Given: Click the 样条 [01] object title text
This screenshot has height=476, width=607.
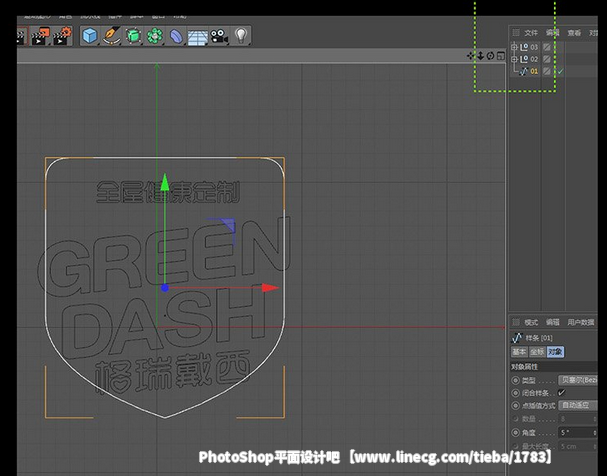Looking at the screenshot, I should (538, 338).
